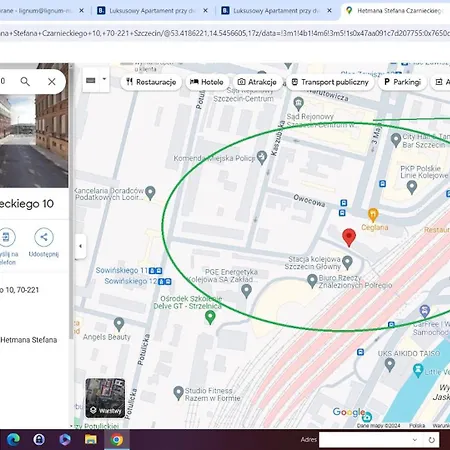This screenshot has width=450, height=450.
Task: Open Microsoft Edge from the taskbar
Action: [13, 440]
